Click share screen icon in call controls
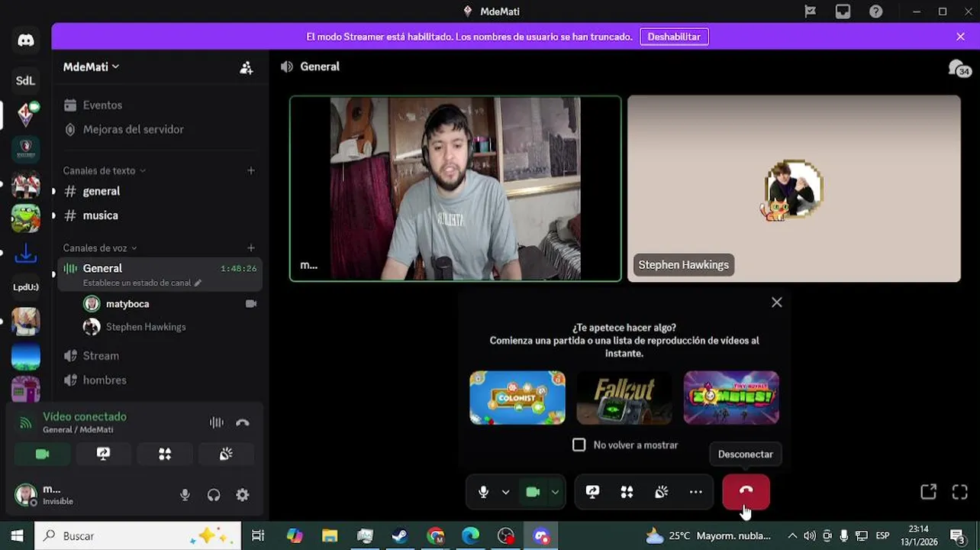 point(592,492)
